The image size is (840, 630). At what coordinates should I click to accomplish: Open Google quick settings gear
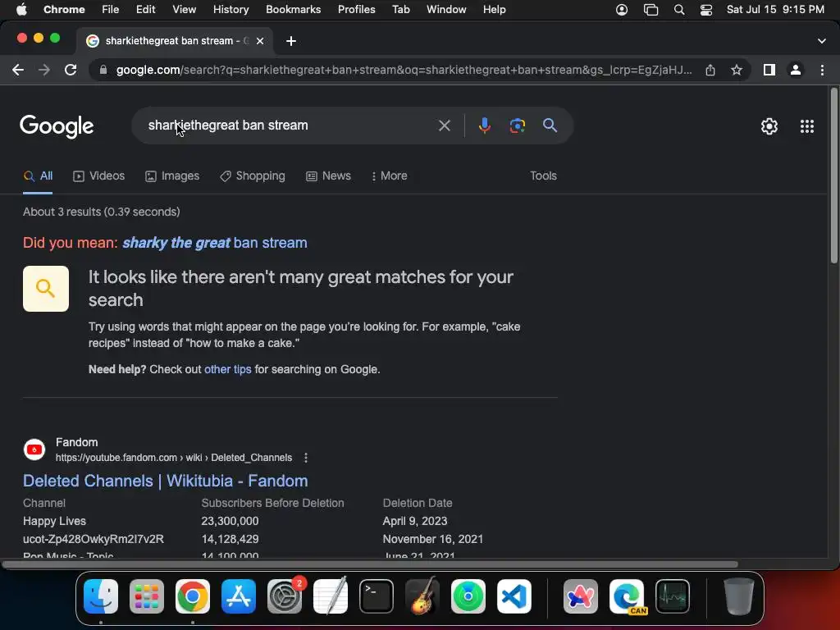pyautogui.click(x=769, y=126)
